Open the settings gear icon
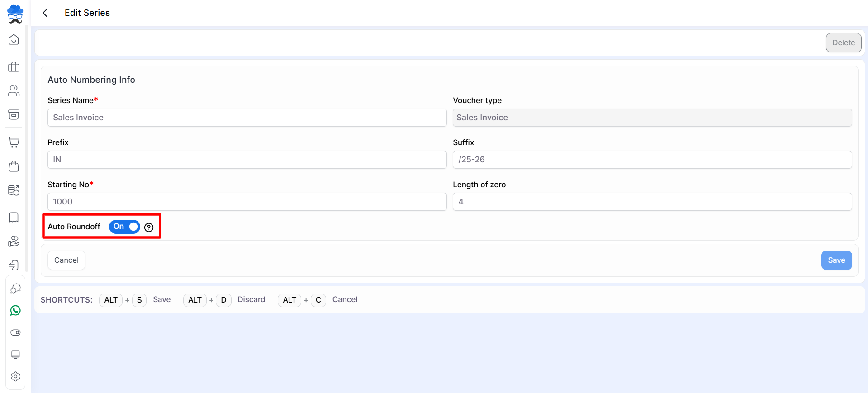This screenshot has width=868, height=393. click(15, 376)
